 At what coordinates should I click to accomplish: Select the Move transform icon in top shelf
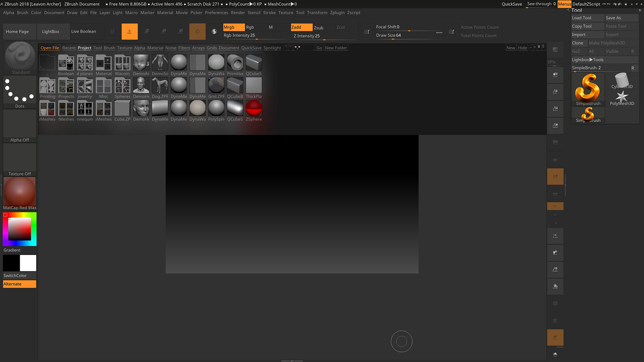[x=147, y=32]
